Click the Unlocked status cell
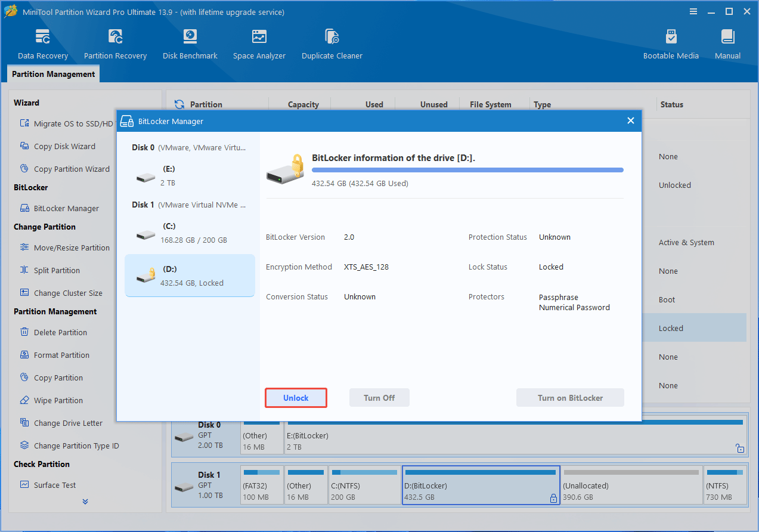This screenshot has height=532, width=759. pyautogui.click(x=674, y=185)
